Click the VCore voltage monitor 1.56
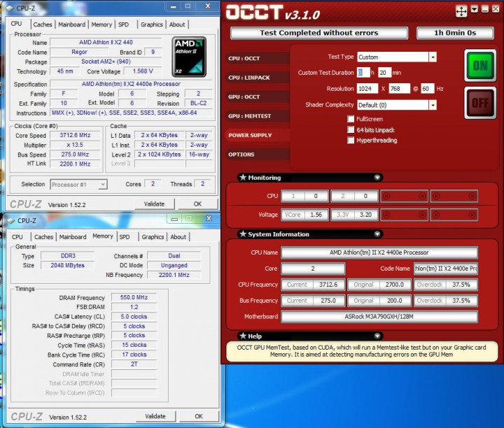The image size is (504, 428). [x=304, y=215]
